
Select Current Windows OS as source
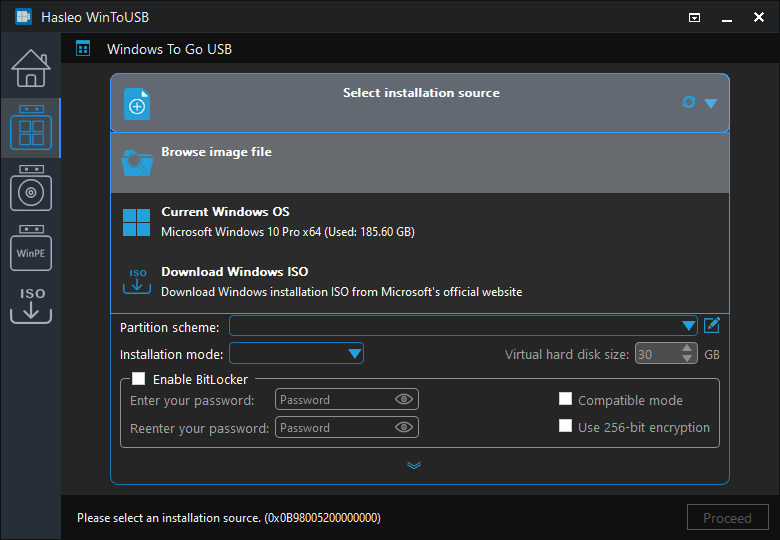coord(420,222)
